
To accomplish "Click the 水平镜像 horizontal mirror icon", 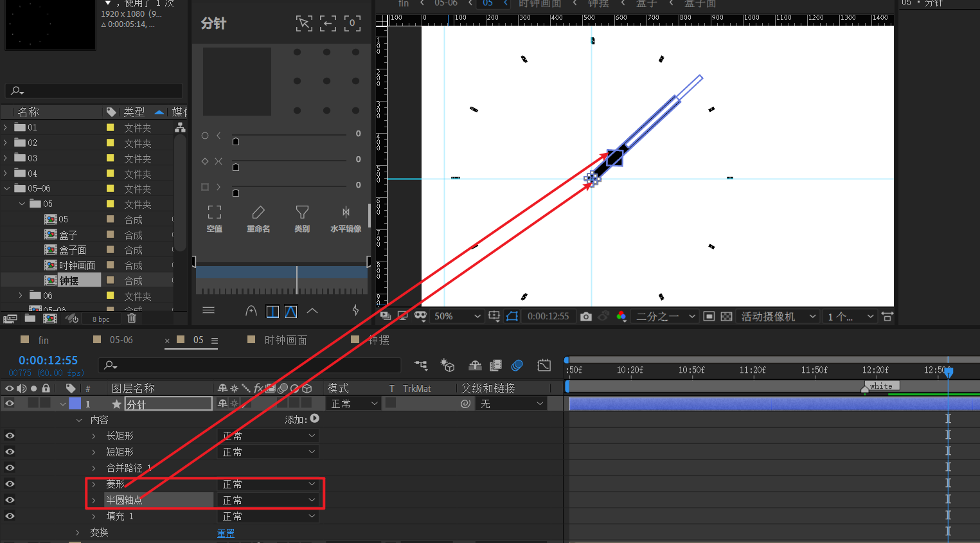I will 346,212.
